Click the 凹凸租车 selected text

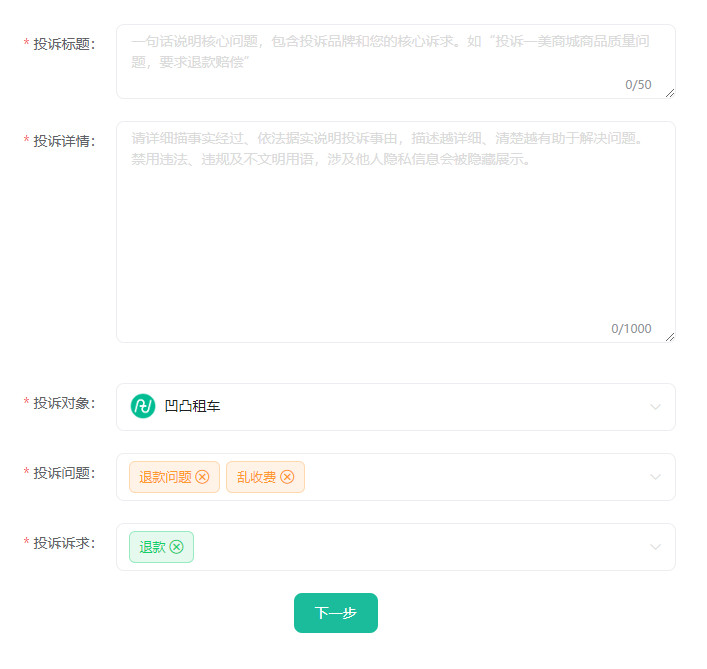coord(193,406)
